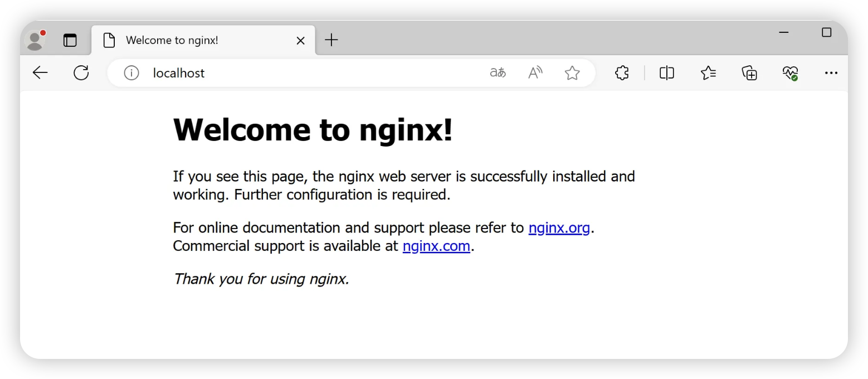Open the tab actions menu icon
The image size is (868, 379).
(x=70, y=40)
